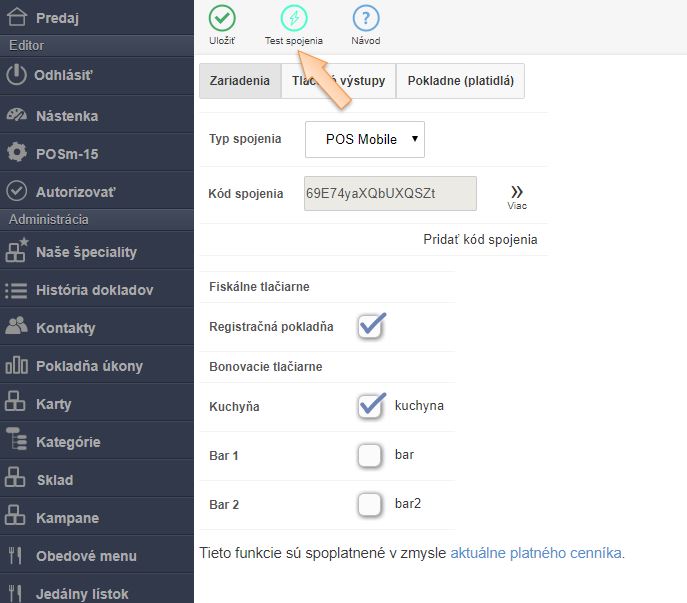Enable the Bar 1 checkbox
The width and height of the screenshot is (687, 603).
click(x=370, y=455)
